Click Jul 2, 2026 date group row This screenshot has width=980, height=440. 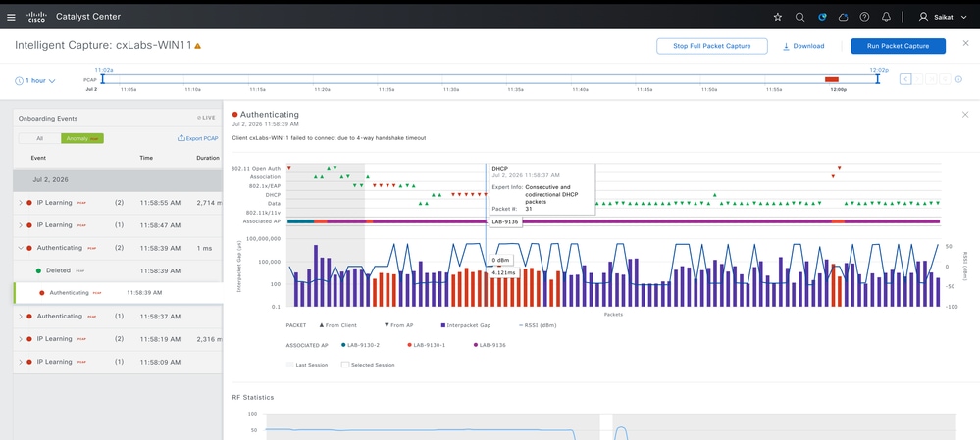tap(118, 179)
